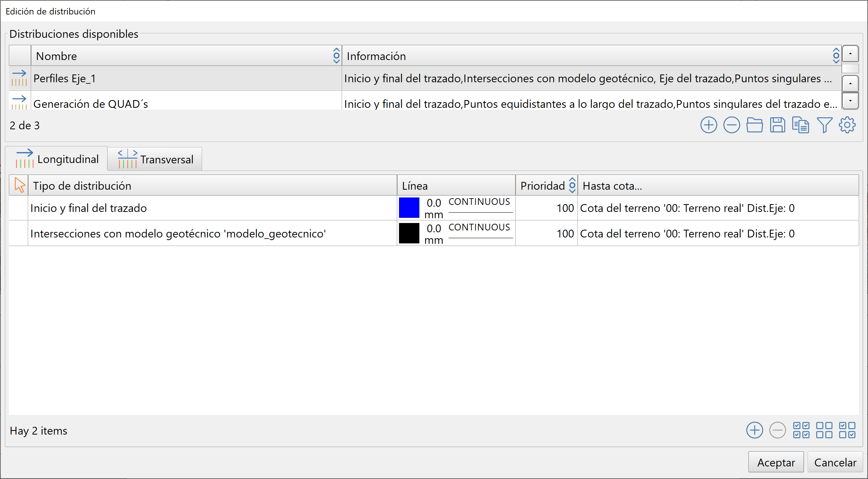Switch to the Transversal tab

pos(155,159)
